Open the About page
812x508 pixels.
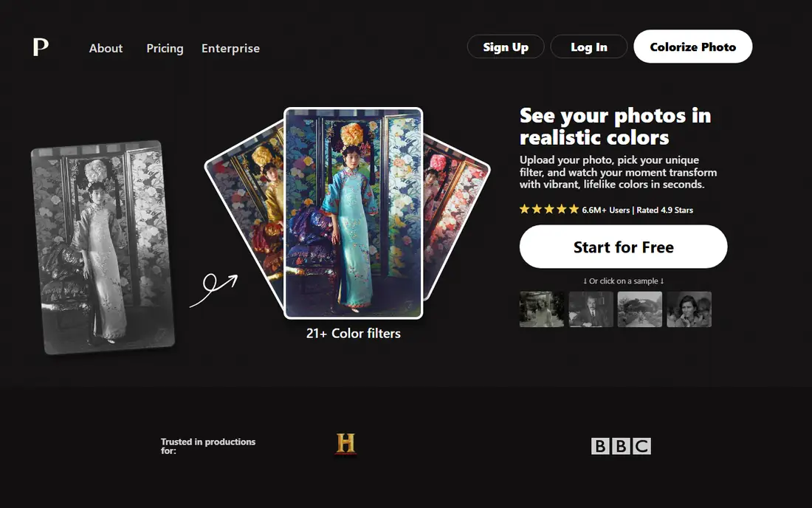(106, 48)
